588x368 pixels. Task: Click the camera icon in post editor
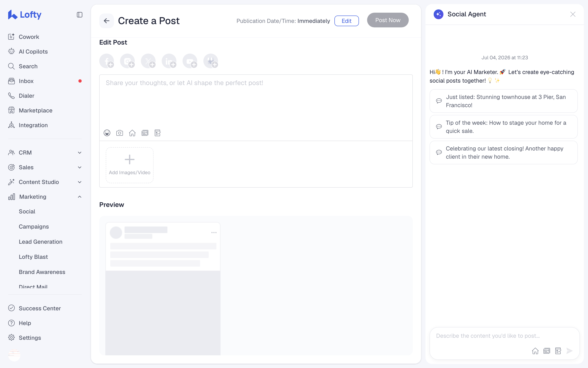(120, 133)
